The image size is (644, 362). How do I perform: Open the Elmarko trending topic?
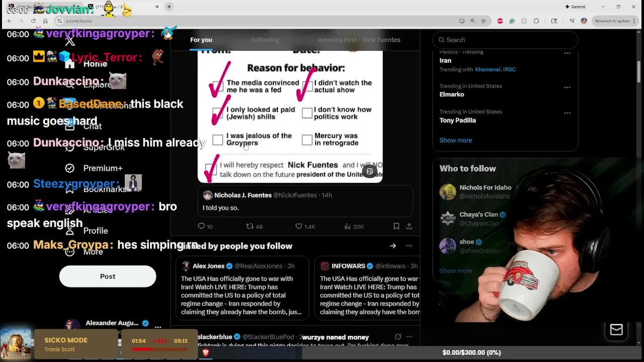(x=452, y=95)
